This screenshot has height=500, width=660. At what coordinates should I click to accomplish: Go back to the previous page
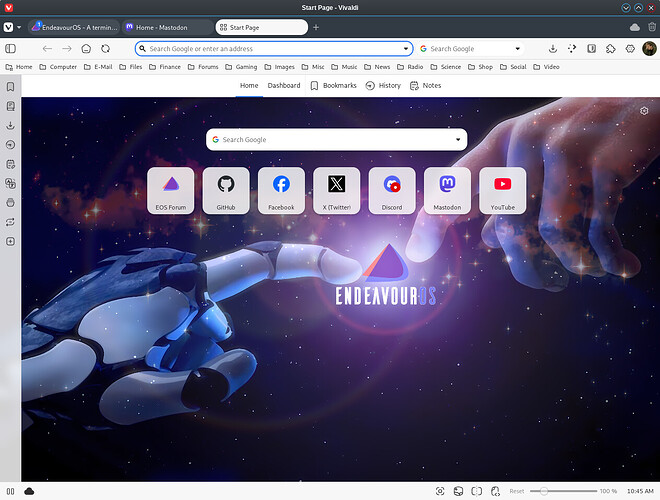47,49
